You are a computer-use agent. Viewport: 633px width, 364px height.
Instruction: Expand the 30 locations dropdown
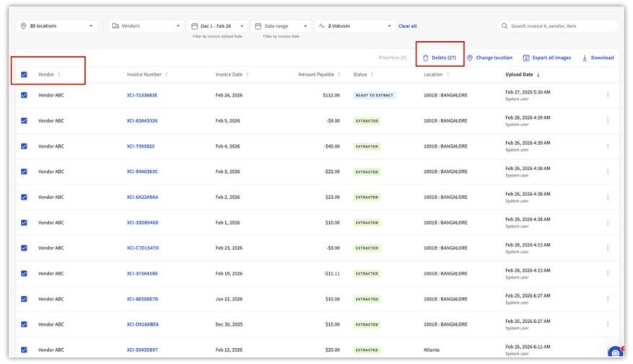[x=56, y=26]
